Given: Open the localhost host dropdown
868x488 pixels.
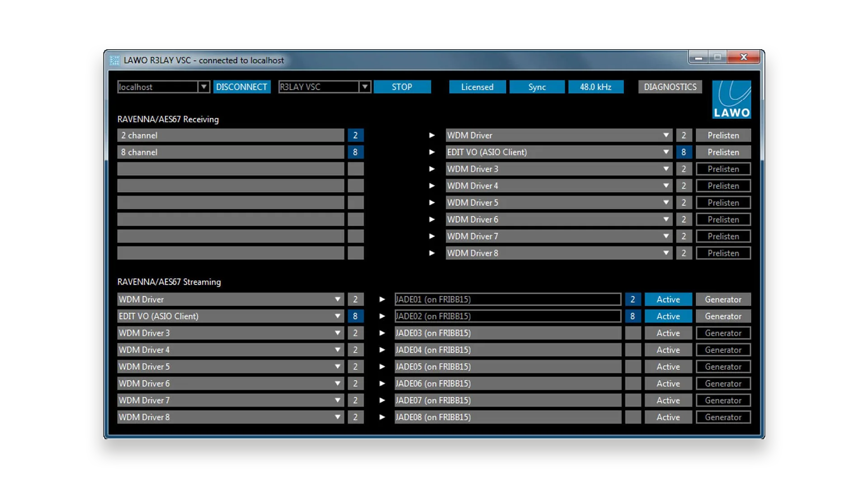Looking at the screenshot, I should (203, 87).
